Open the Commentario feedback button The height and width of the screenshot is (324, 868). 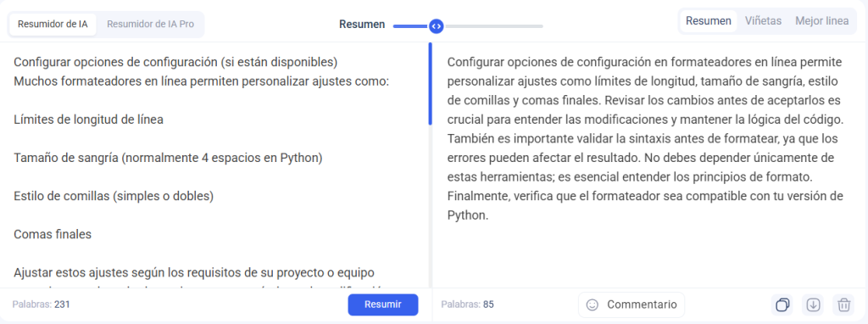pyautogui.click(x=632, y=304)
